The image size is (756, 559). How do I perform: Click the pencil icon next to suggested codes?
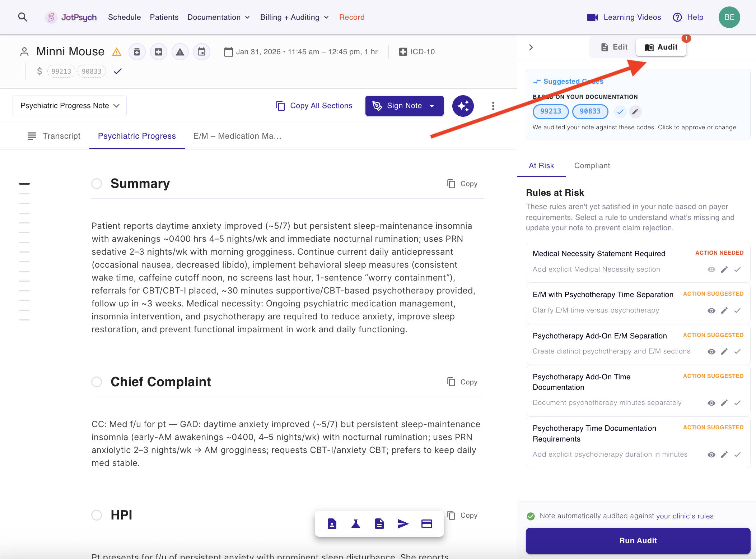635,111
